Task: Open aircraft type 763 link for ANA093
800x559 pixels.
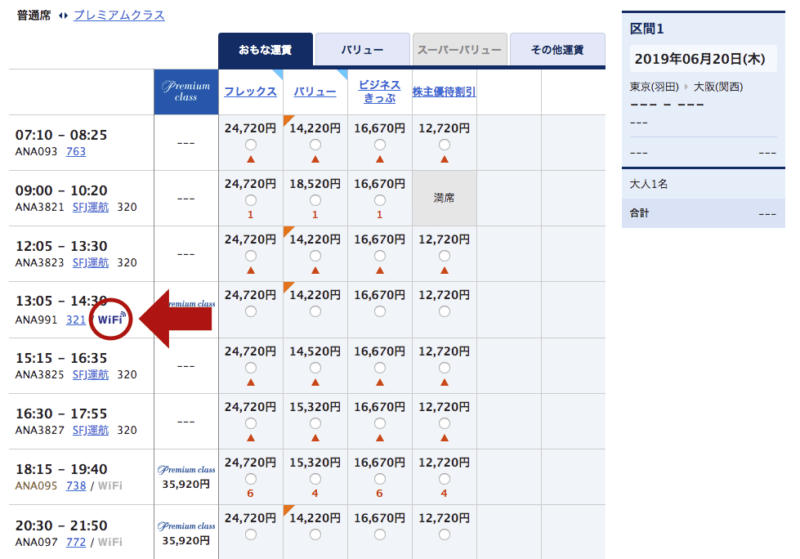Action: click(x=76, y=151)
